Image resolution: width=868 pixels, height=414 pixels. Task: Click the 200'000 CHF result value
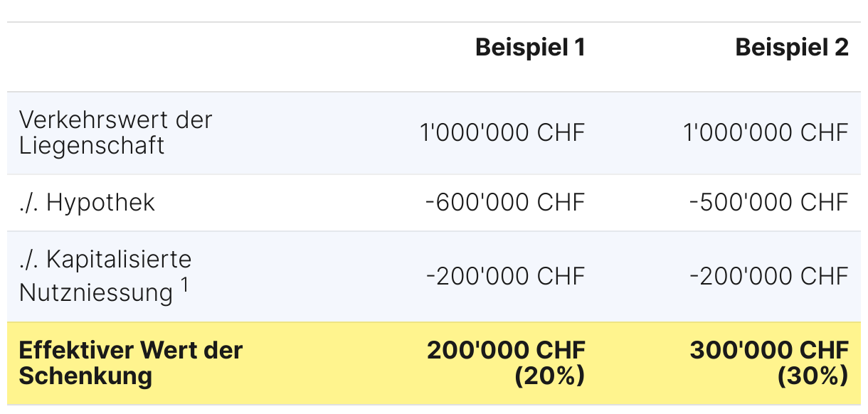[x=505, y=350]
